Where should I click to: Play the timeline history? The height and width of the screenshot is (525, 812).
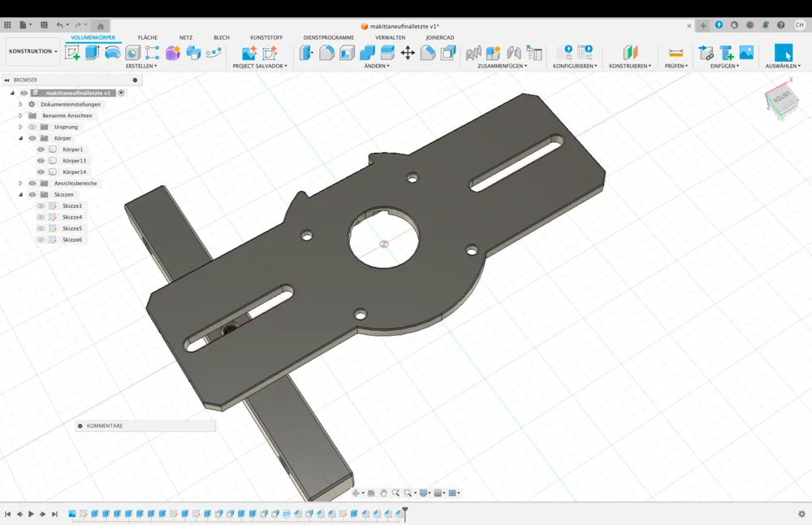click(31, 514)
